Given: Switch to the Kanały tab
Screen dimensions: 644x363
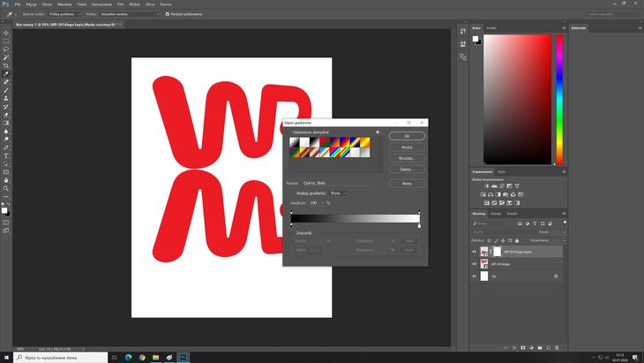Looking at the screenshot, I should coord(496,214).
